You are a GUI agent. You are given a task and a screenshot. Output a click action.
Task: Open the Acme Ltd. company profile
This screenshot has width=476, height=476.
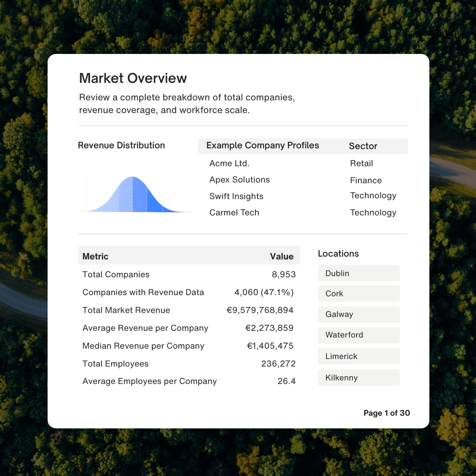pos(229,163)
